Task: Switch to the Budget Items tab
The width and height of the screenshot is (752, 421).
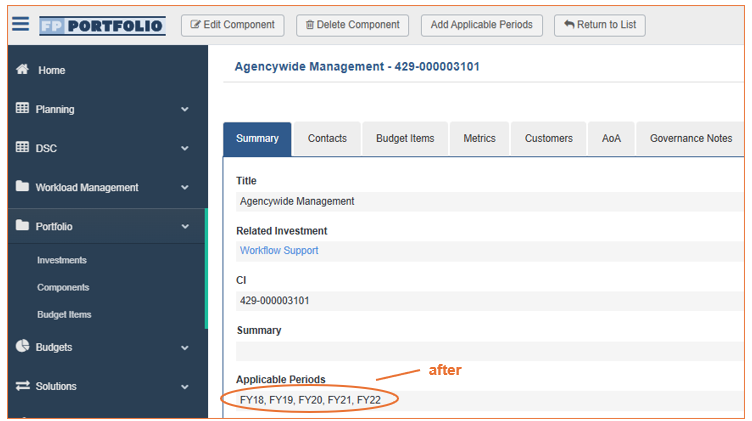Action: coord(405,139)
